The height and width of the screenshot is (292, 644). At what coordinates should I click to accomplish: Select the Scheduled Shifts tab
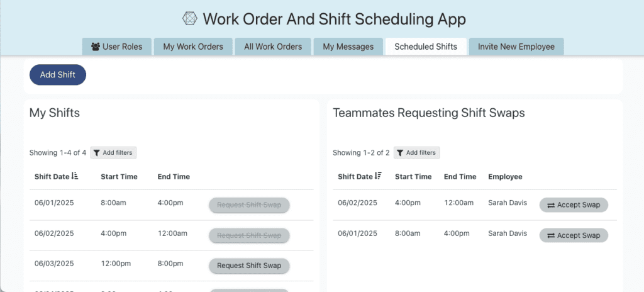(x=426, y=47)
